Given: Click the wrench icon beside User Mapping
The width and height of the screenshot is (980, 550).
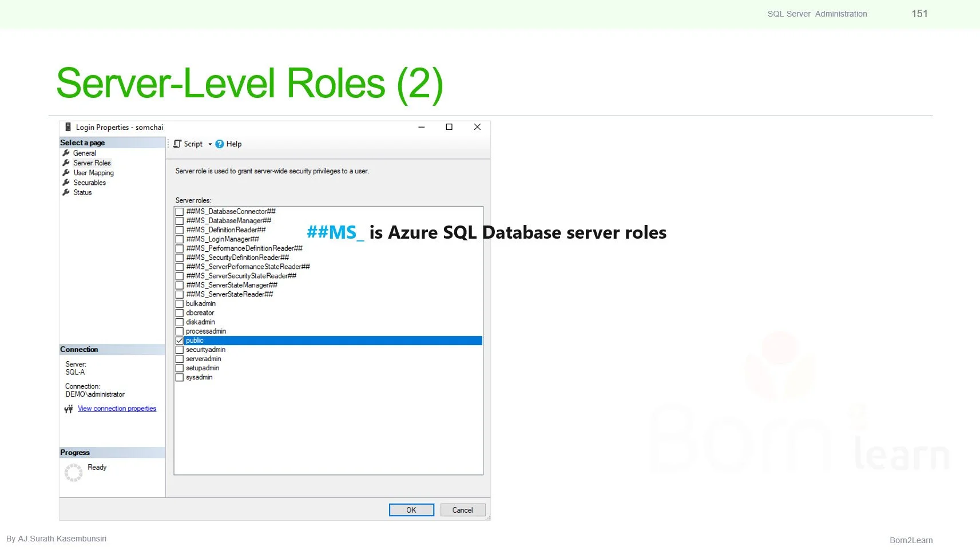Looking at the screenshot, I should [x=66, y=172].
